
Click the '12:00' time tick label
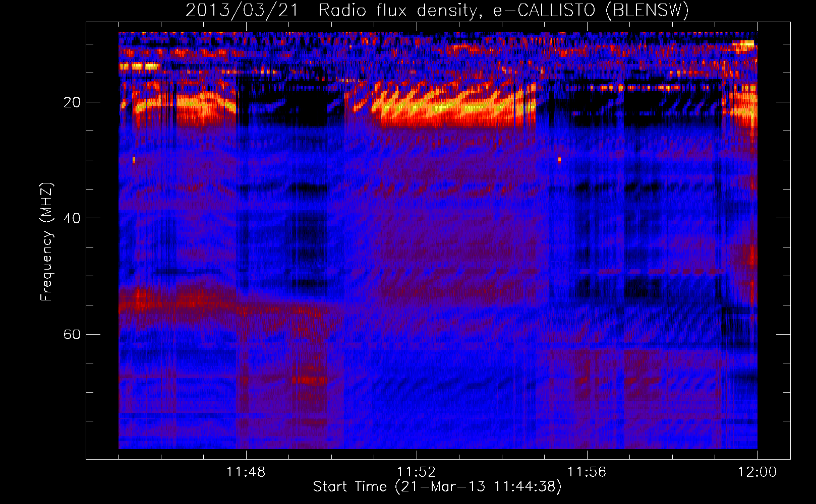tap(757, 472)
